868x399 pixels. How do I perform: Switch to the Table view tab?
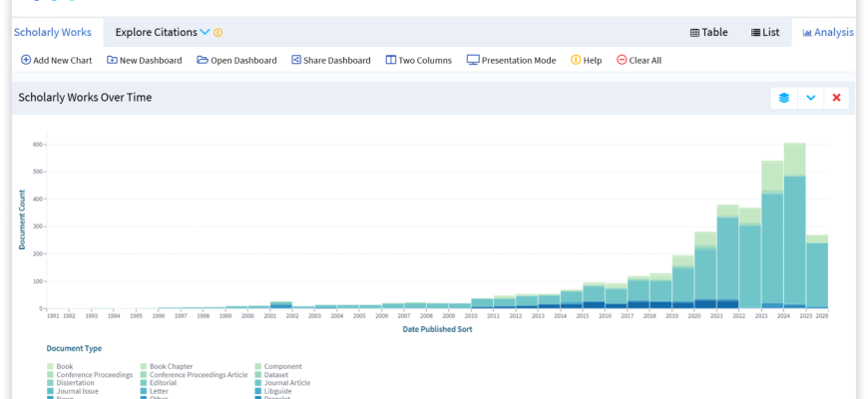click(709, 32)
